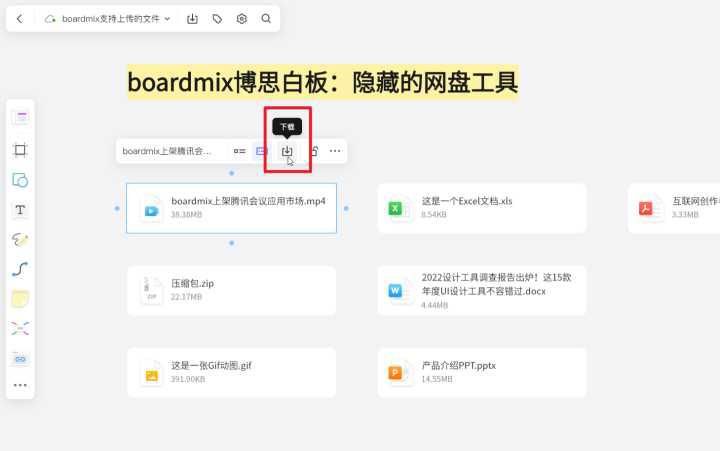The height and width of the screenshot is (451, 720).
Task: Click the 391.00KB file size label
Action: [187, 379]
